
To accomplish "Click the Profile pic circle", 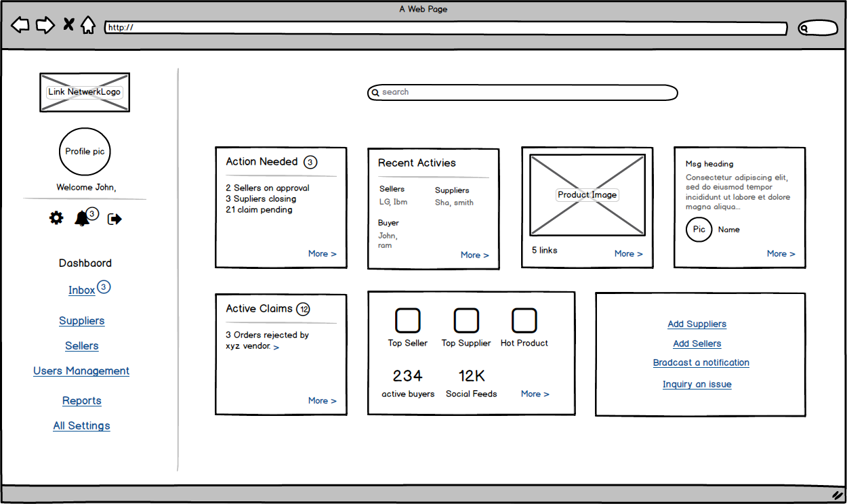I will tap(85, 152).
